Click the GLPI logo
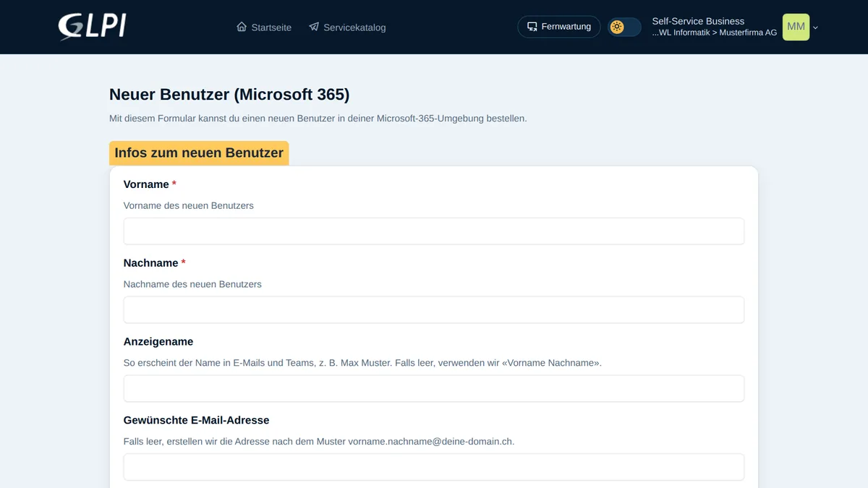Viewport: 868px width, 488px height. (x=92, y=27)
